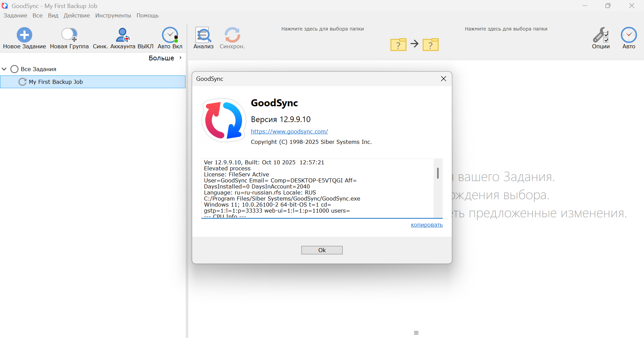
Task: Click the New Job plus icon
Action: pos(24,35)
